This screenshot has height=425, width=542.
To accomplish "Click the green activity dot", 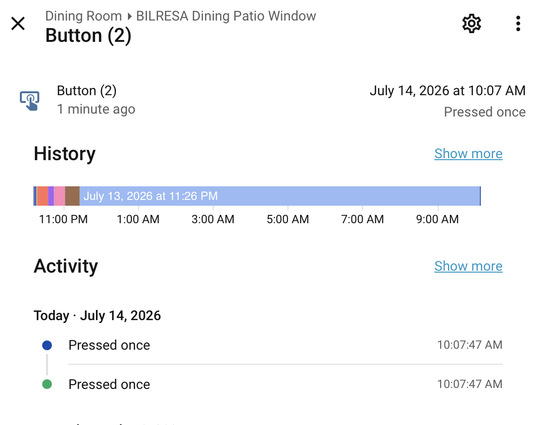I will 47,384.
